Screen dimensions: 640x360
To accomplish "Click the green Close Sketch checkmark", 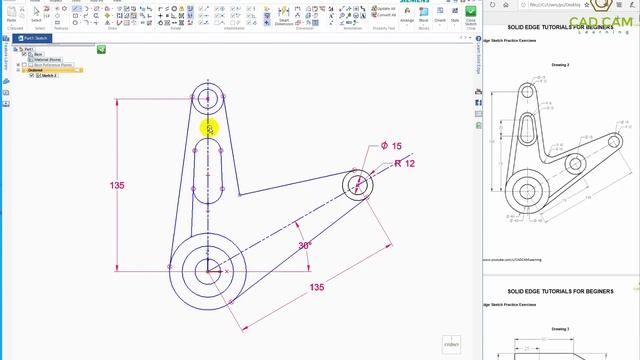I will [x=471, y=11].
